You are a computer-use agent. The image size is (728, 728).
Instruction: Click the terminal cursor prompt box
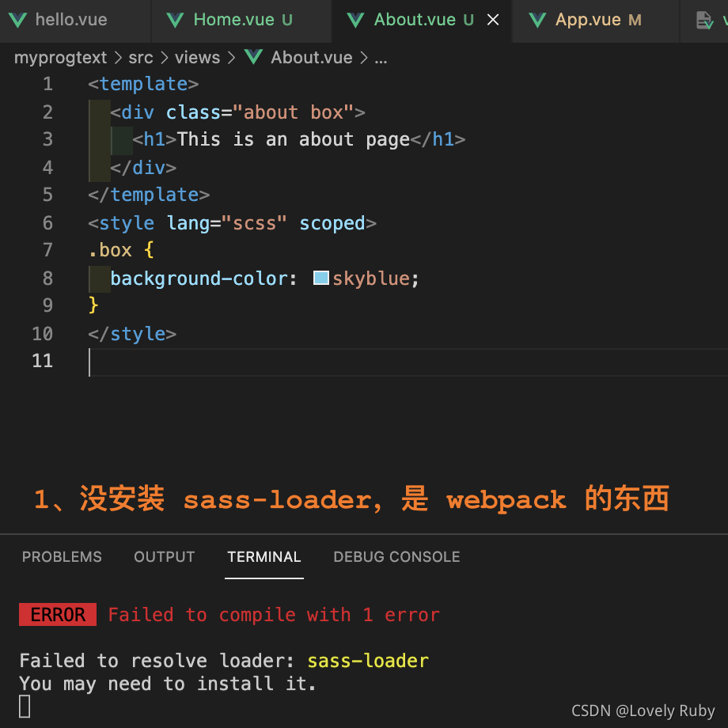tap(25, 706)
